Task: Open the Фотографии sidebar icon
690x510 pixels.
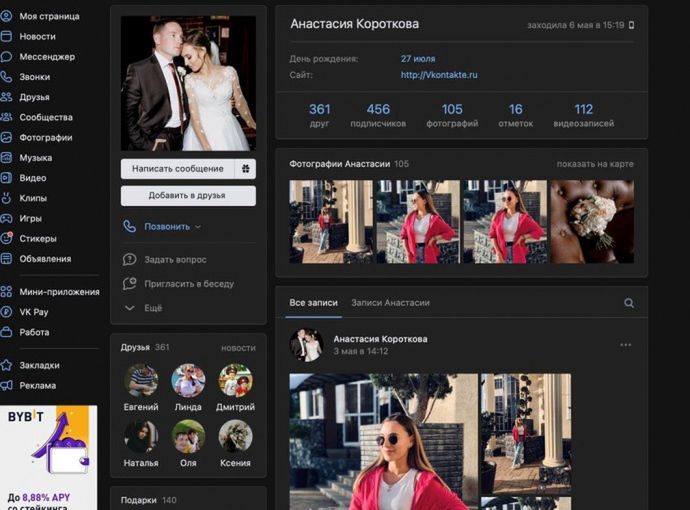Action: (x=6, y=138)
